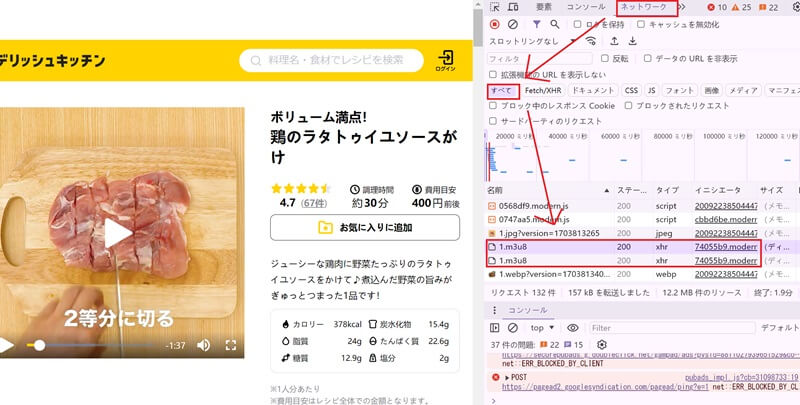Click the issues count 22 badge
The width and height of the screenshot is (800, 405).
[768, 7]
